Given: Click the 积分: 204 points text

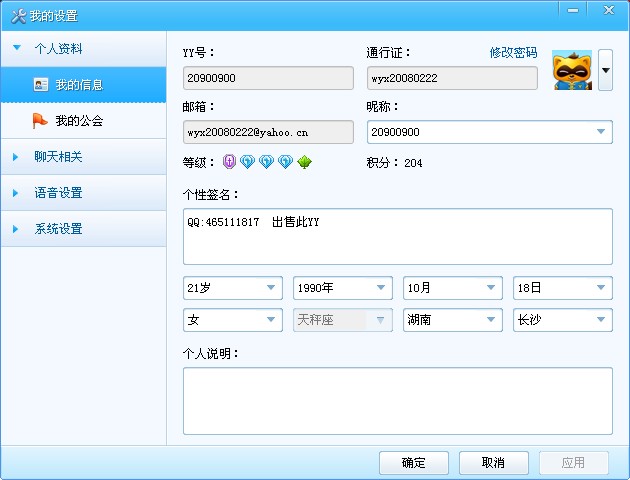Looking at the screenshot, I should point(394,163).
